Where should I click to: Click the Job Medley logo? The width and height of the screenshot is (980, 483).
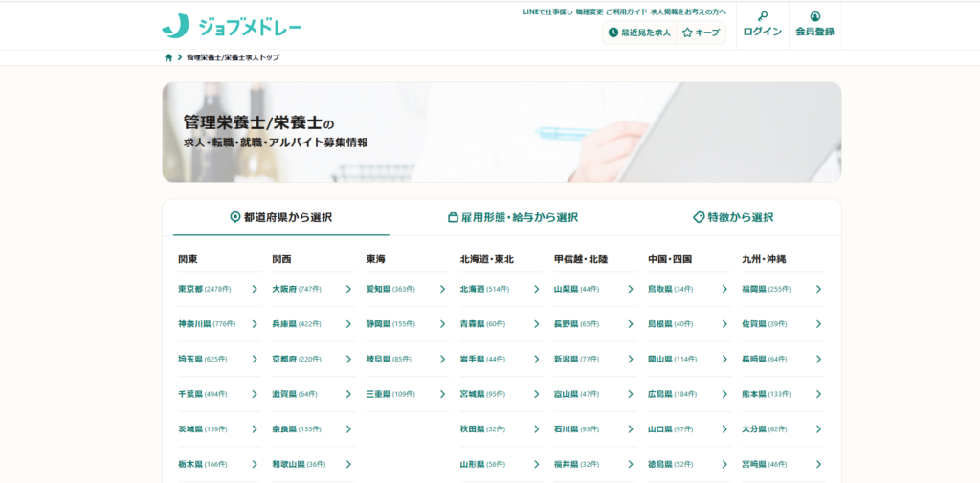[232, 26]
